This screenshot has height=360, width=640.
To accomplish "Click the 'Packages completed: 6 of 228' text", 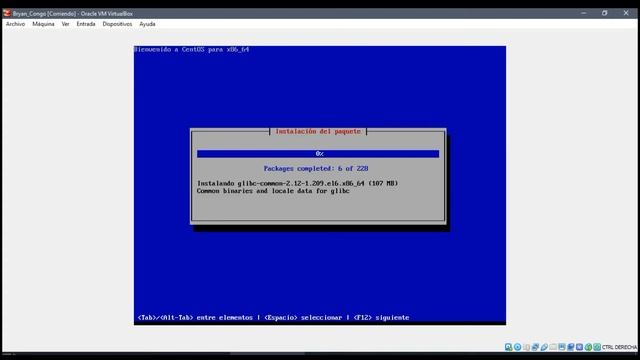I will [x=316, y=168].
